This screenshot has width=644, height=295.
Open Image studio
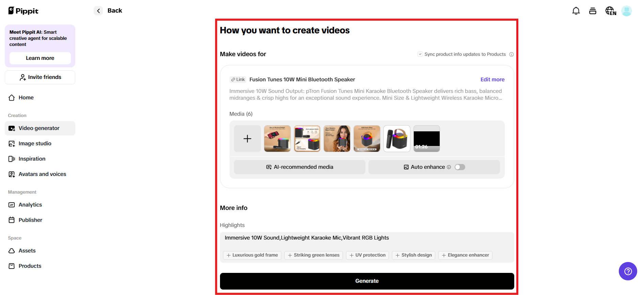[40, 144]
